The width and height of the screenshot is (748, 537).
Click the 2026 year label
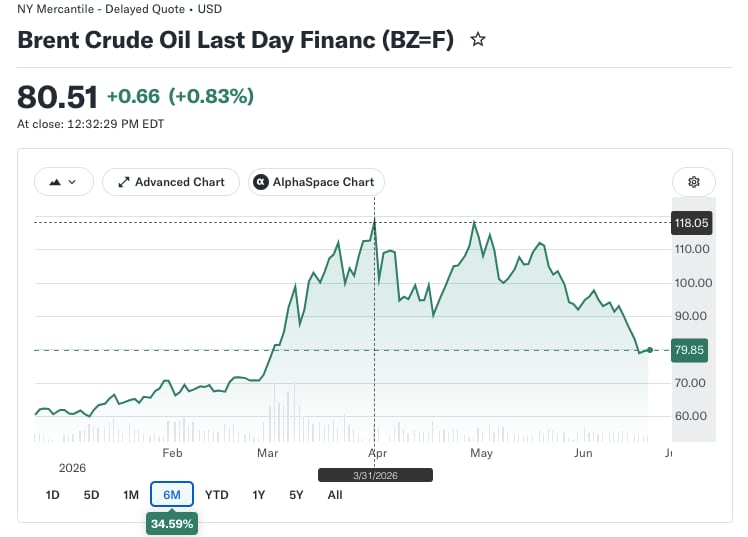pyautogui.click(x=72, y=468)
